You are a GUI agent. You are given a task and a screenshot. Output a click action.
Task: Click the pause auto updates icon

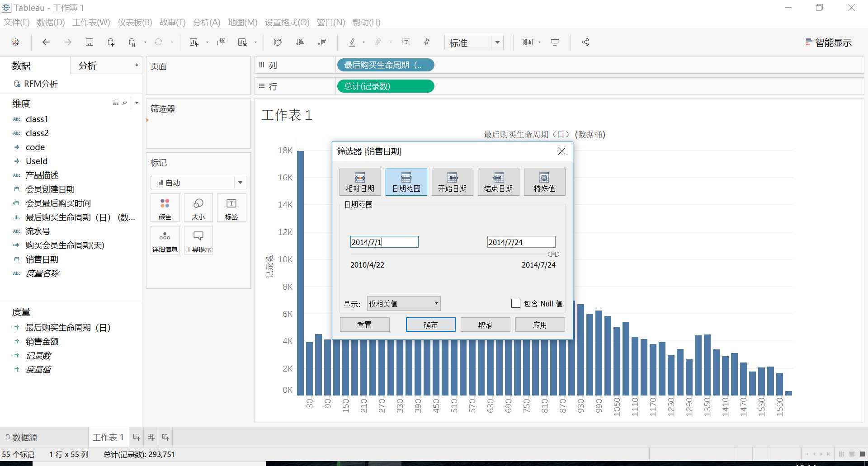point(132,42)
